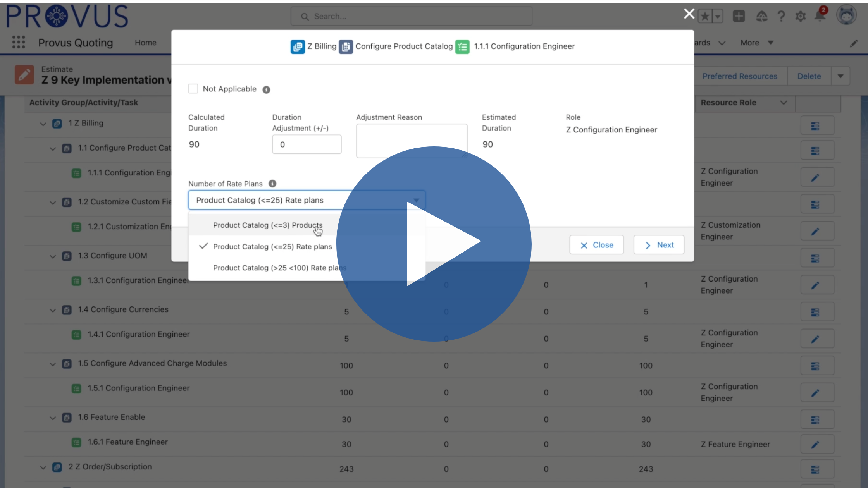Click the Configure Product Catalog tab icon

345,46
